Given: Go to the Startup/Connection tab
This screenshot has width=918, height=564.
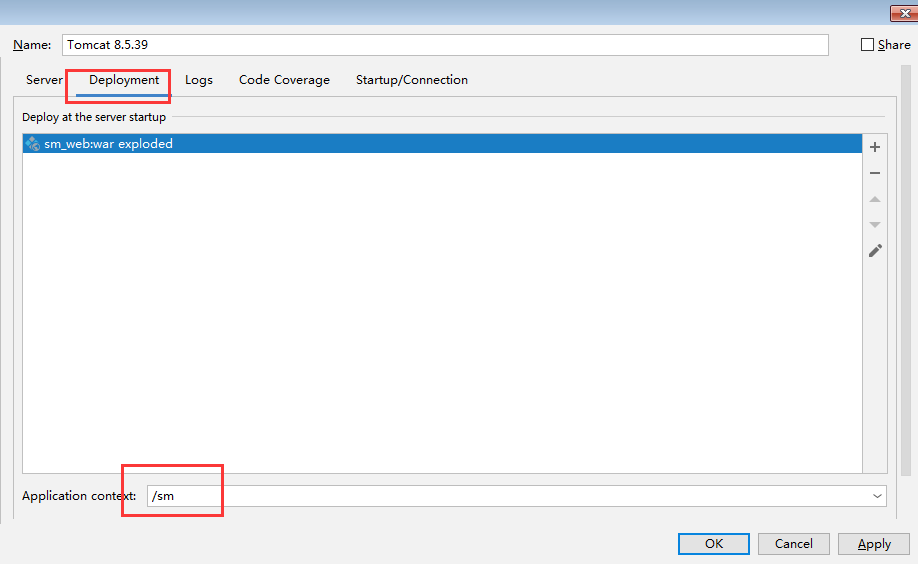Looking at the screenshot, I should click(x=412, y=80).
